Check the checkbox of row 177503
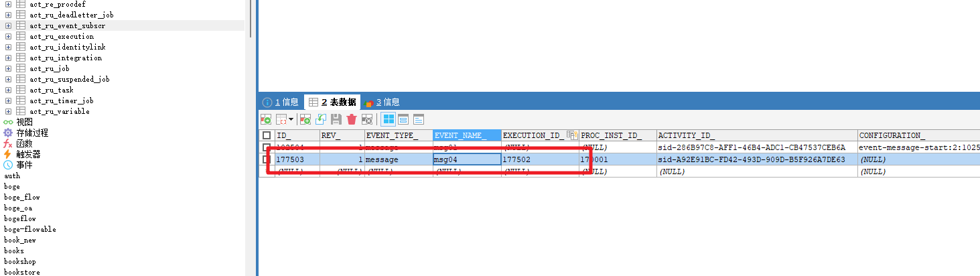This screenshot has width=980, height=276. click(267, 159)
